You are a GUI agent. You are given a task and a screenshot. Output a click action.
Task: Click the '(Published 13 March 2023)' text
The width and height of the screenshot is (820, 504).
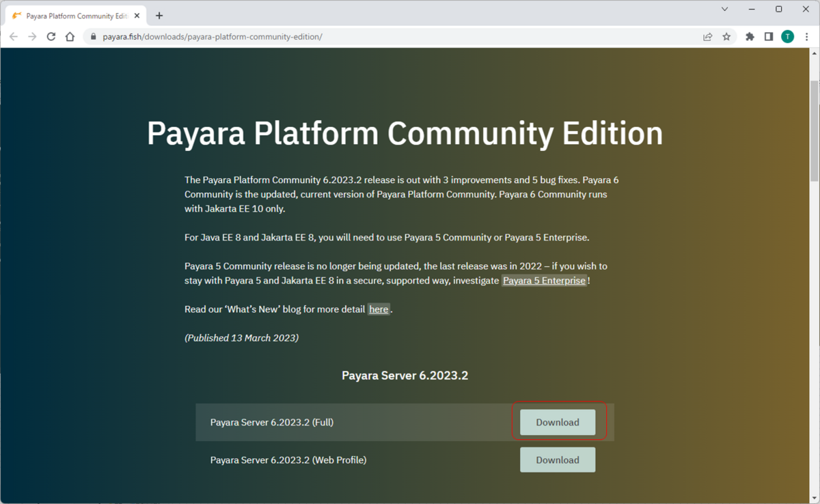tap(241, 338)
